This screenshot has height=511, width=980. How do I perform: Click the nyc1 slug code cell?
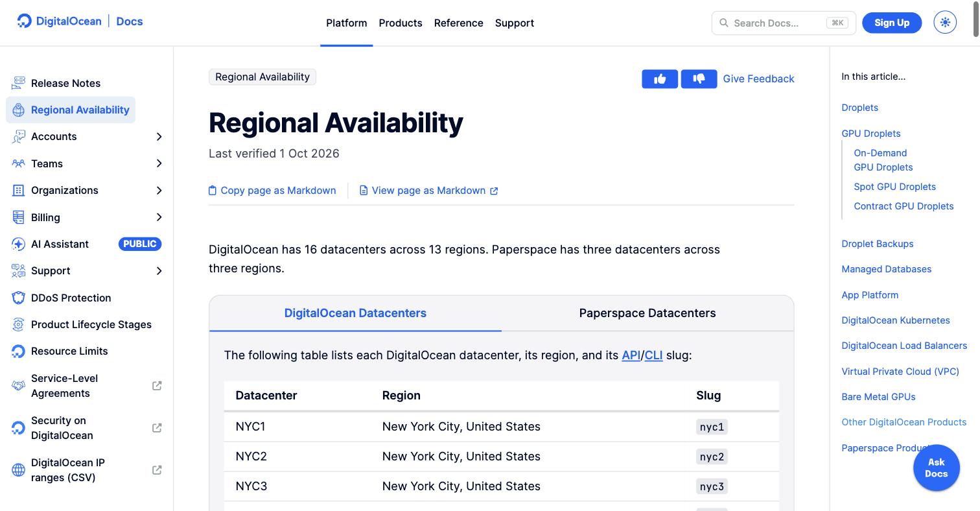pos(712,427)
